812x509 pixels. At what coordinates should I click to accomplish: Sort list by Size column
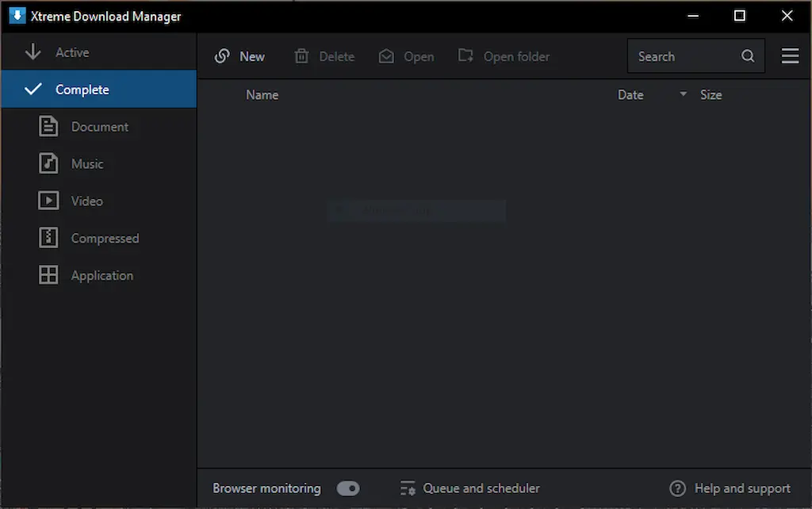[x=711, y=95]
